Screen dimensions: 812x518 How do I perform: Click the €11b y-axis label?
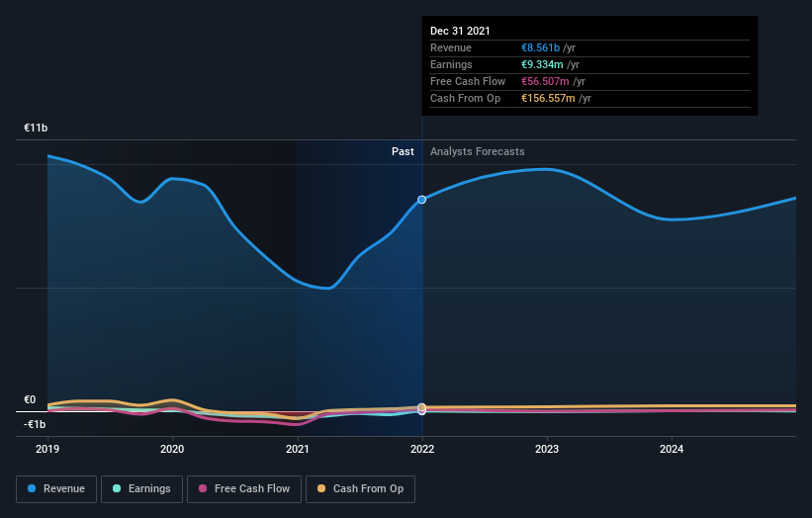36,128
